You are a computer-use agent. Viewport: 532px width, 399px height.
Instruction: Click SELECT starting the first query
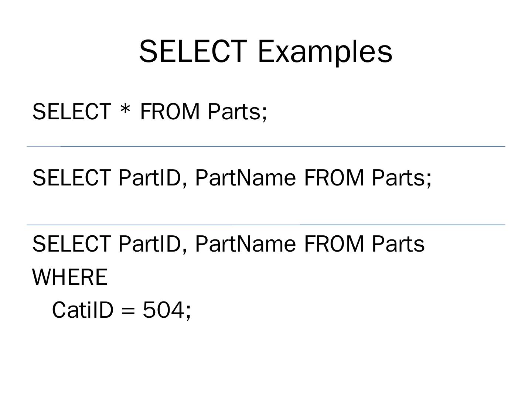point(71,112)
